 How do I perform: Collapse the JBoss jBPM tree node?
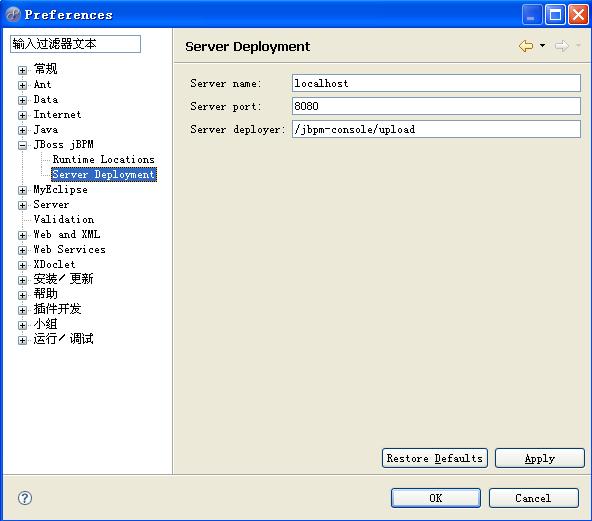coord(22,145)
